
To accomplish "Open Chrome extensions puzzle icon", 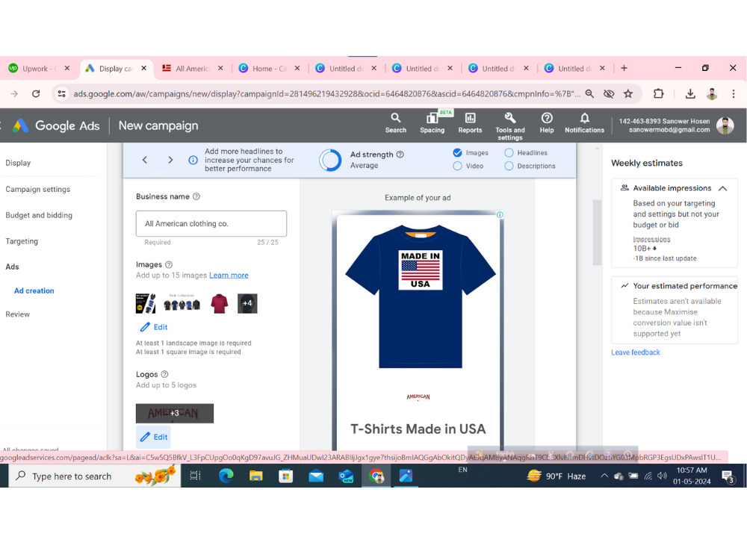I will click(658, 94).
